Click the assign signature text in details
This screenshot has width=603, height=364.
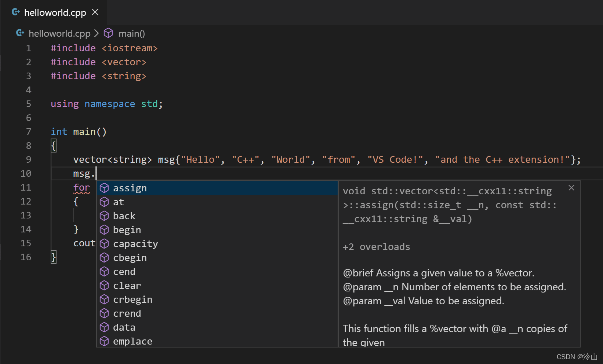[x=450, y=205]
